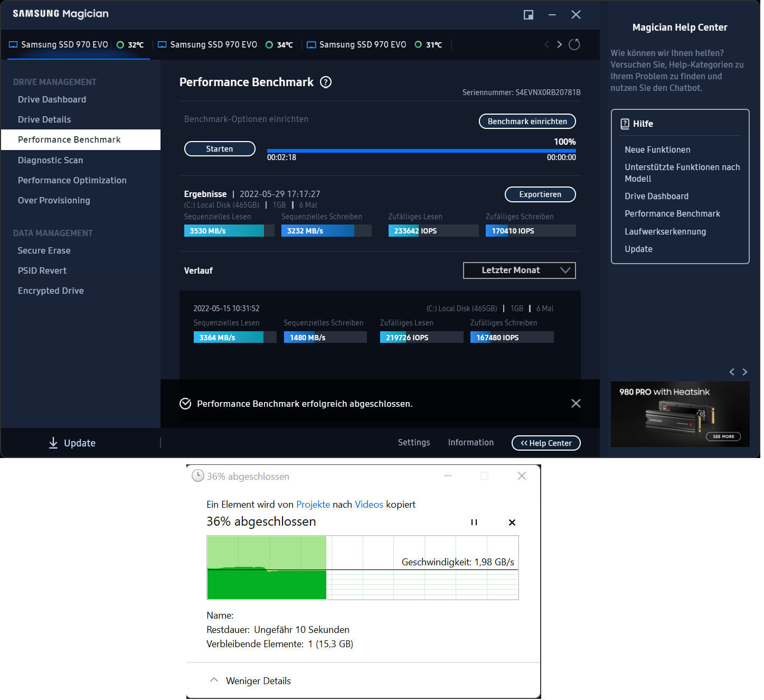Open Secure Erase page
764x700 pixels.
coord(44,250)
